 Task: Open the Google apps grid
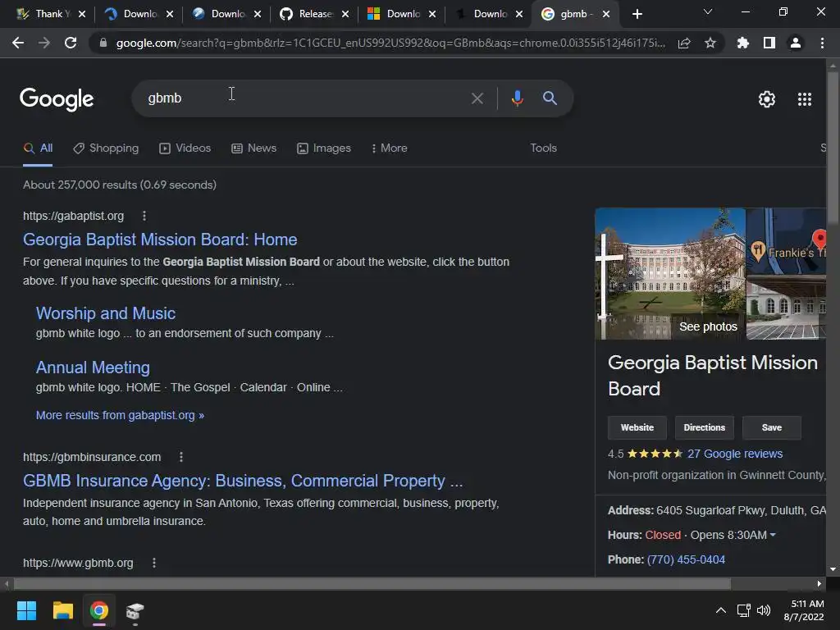click(805, 99)
